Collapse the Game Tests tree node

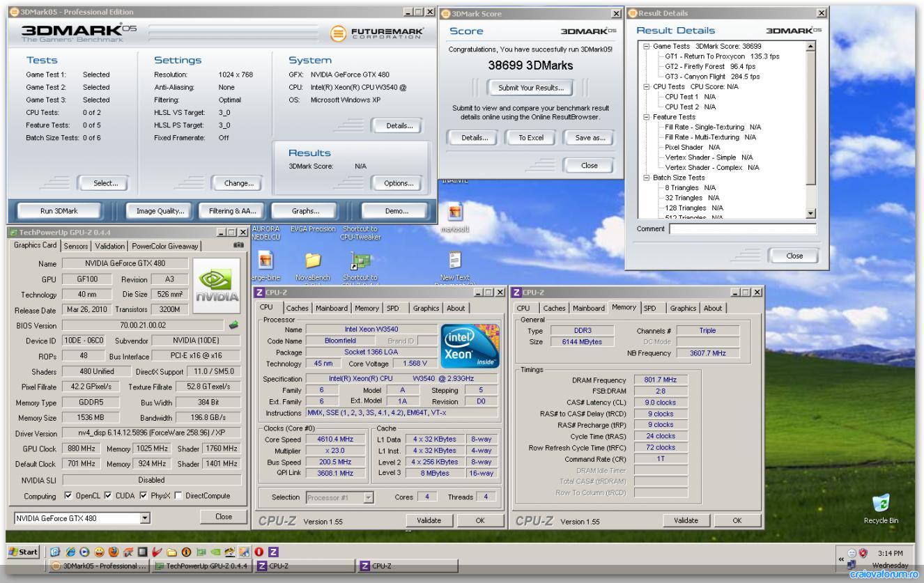click(x=646, y=45)
